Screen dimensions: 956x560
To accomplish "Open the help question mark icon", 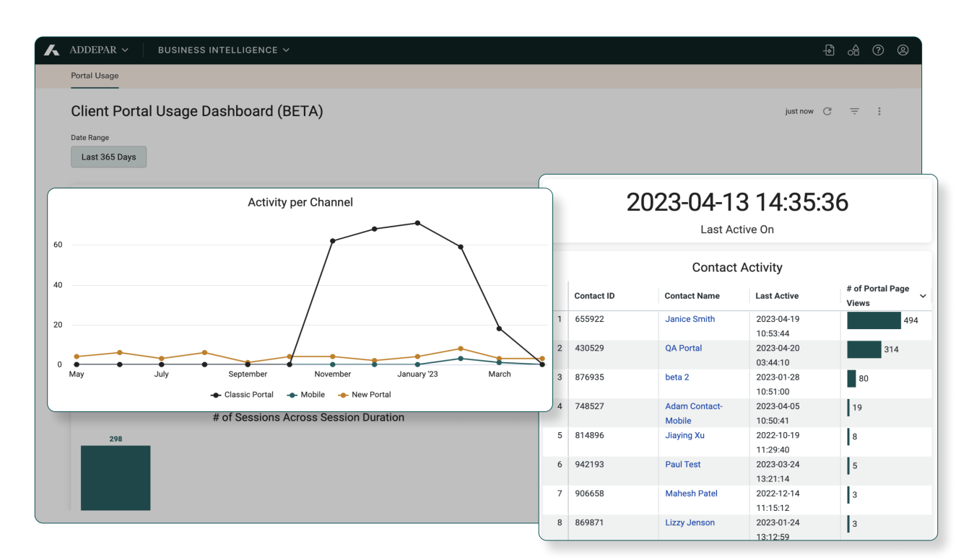I will [x=878, y=51].
